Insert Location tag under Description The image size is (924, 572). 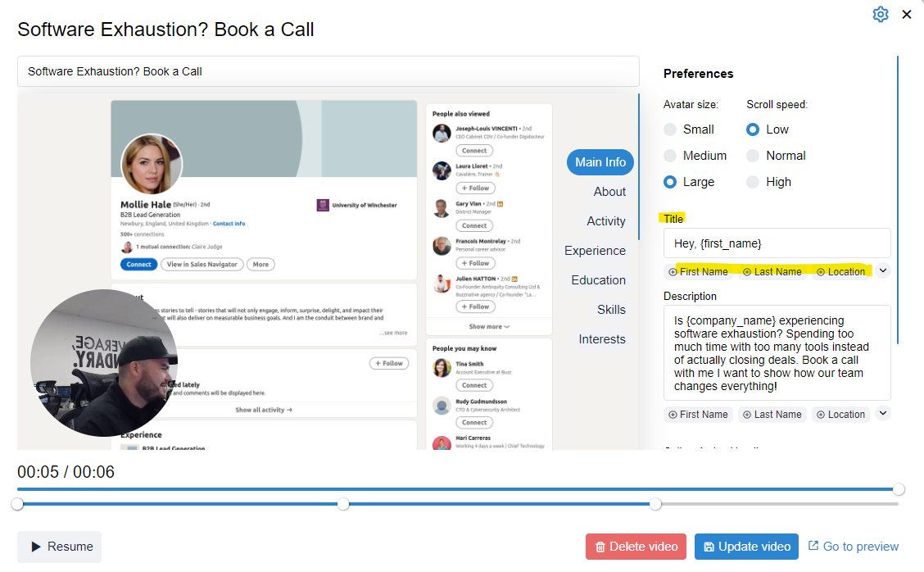click(840, 415)
